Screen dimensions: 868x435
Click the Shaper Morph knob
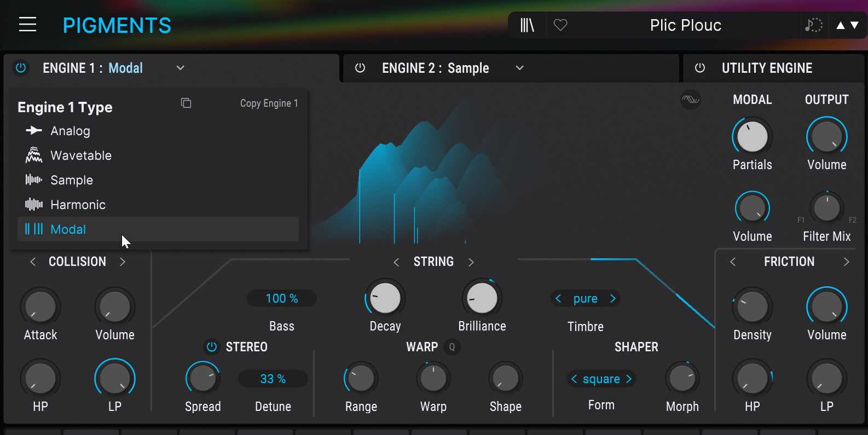[682, 379]
